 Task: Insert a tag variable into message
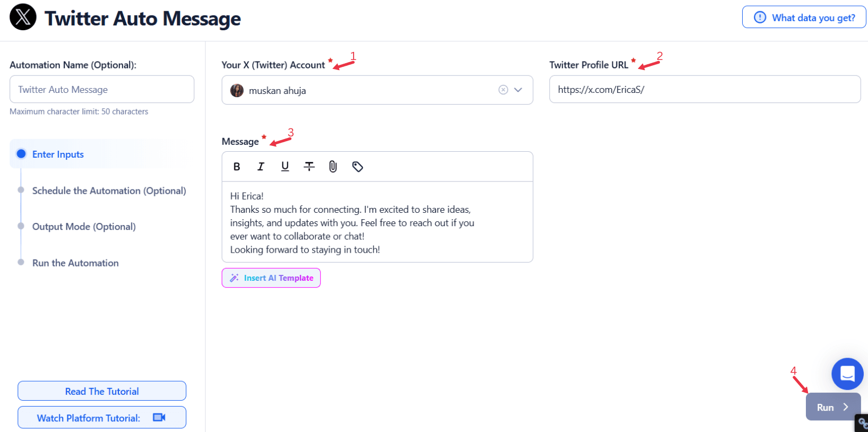tap(357, 167)
